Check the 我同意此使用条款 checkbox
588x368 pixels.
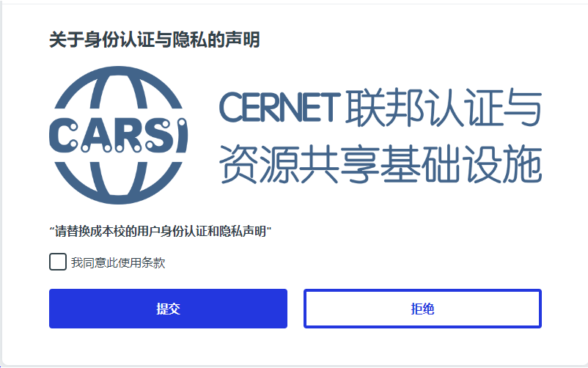(58, 262)
